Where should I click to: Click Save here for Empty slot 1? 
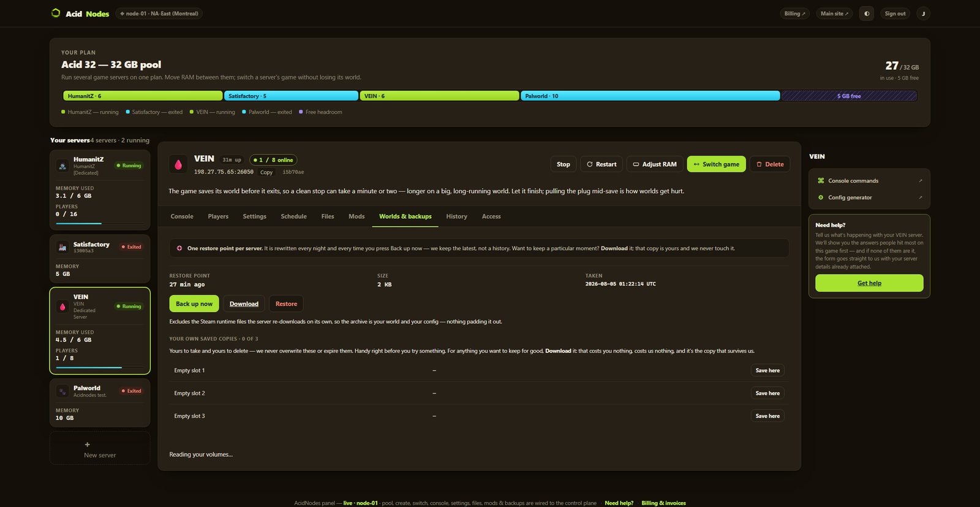point(767,370)
